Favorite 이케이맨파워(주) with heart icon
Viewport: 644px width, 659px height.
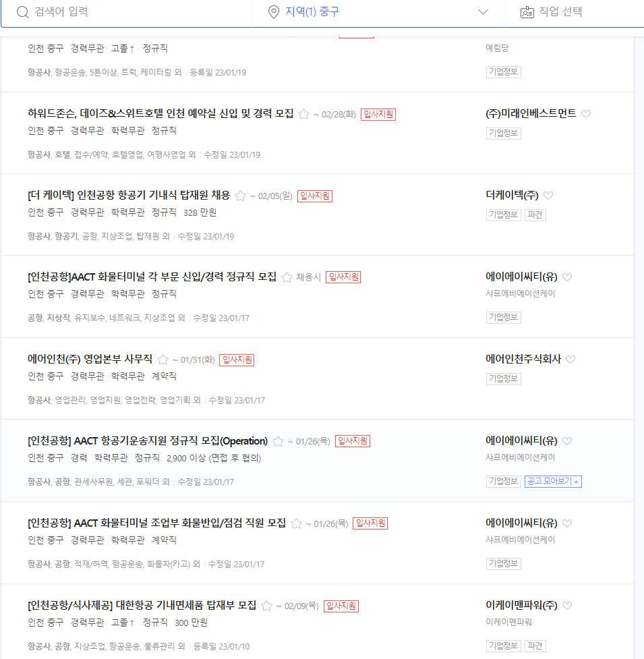[567, 606]
